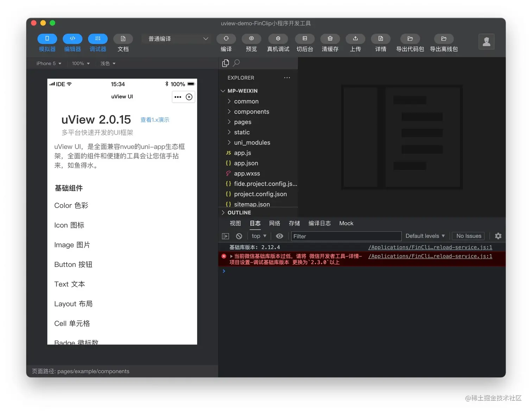Expand the red error message triangle

(231, 256)
